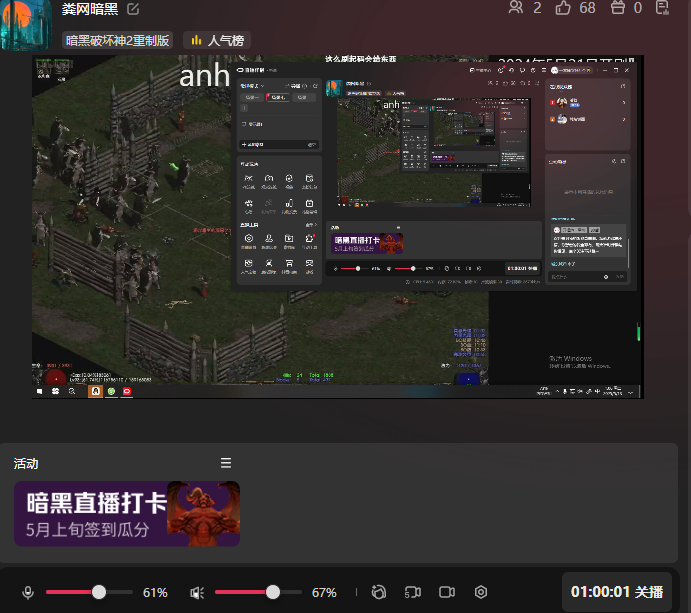Open the streamer avatar thumbnail

(x=26, y=25)
